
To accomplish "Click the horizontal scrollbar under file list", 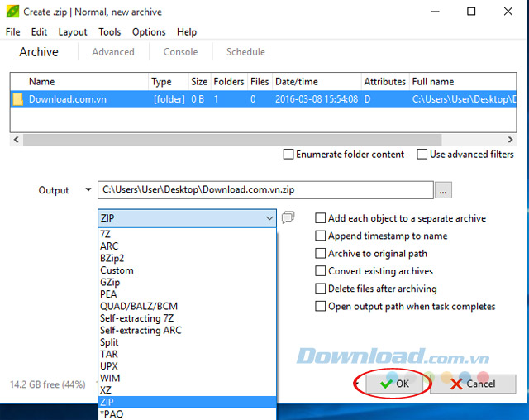I will [248, 141].
